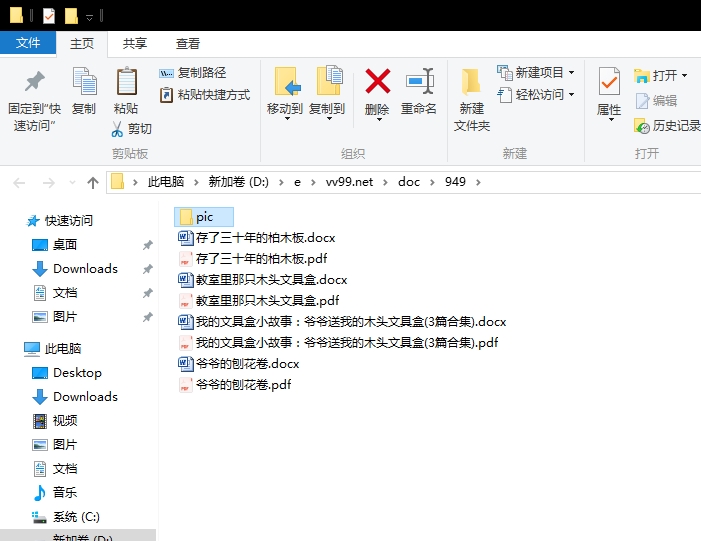701x541 pixels.
Task: Click the title bar new folder icon
Action: coord(71,16)
